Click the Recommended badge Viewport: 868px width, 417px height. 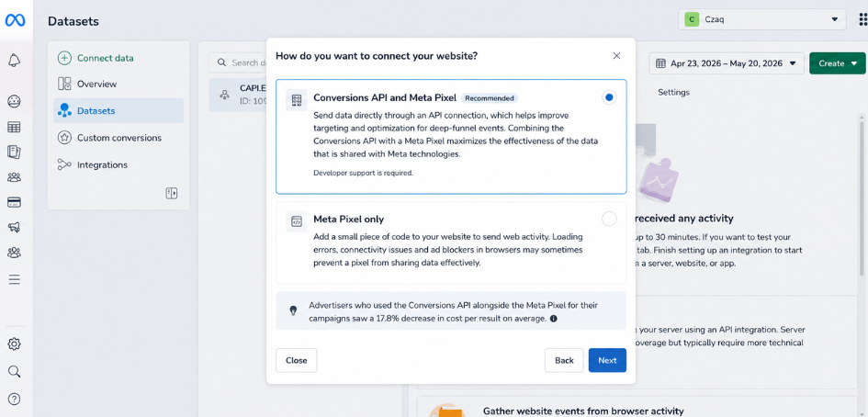[490, 98]
